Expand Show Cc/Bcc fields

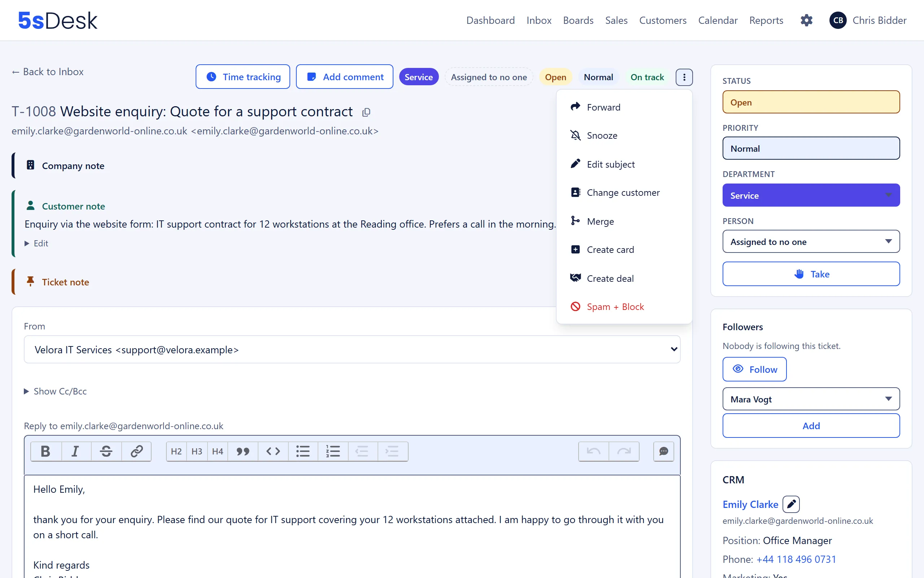55,391
